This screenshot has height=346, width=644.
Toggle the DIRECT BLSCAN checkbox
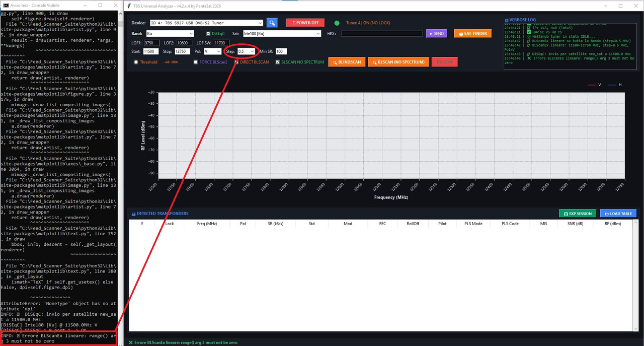pyautogui.click(x=237, y=62)
